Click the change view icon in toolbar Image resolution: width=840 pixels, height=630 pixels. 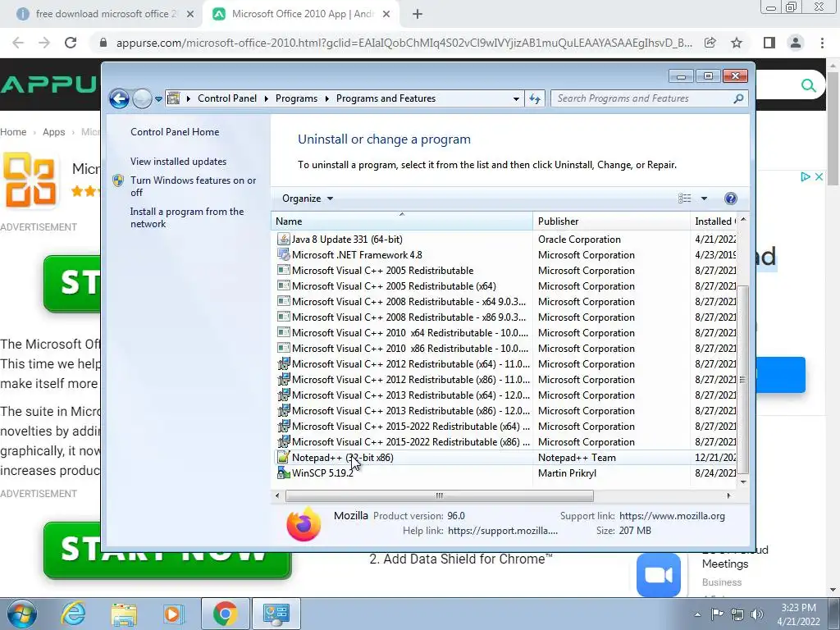(685, 199)
